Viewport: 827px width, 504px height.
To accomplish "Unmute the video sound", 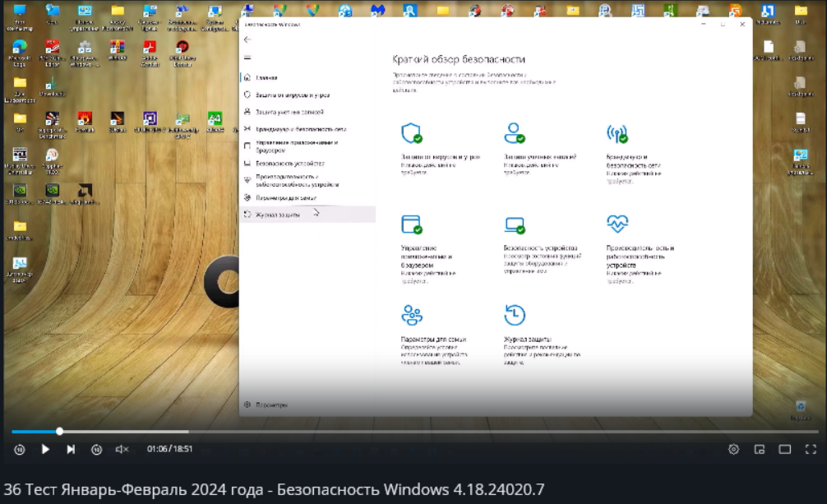I will (122, 449).
